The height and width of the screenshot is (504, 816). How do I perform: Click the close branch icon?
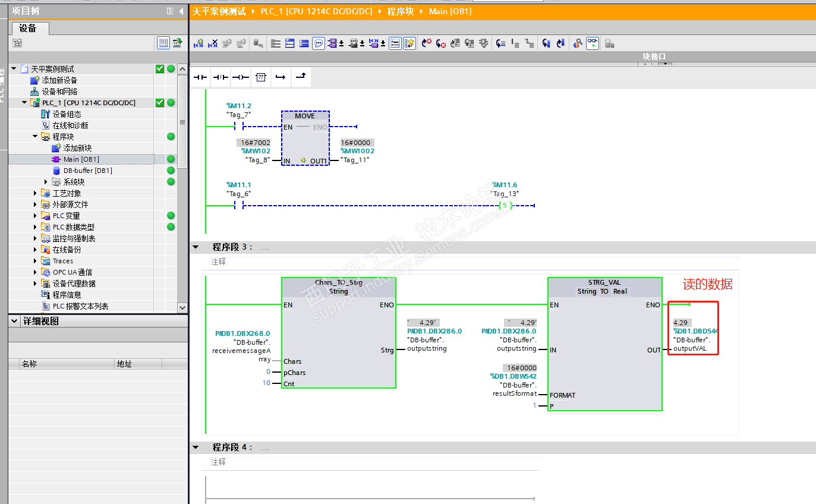pos(301,77)
